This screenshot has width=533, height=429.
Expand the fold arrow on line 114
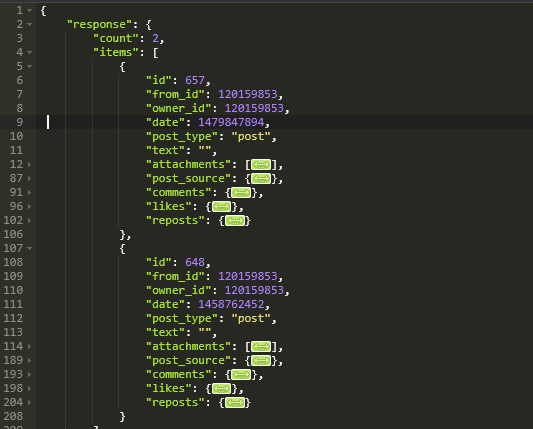pos(30,346)
